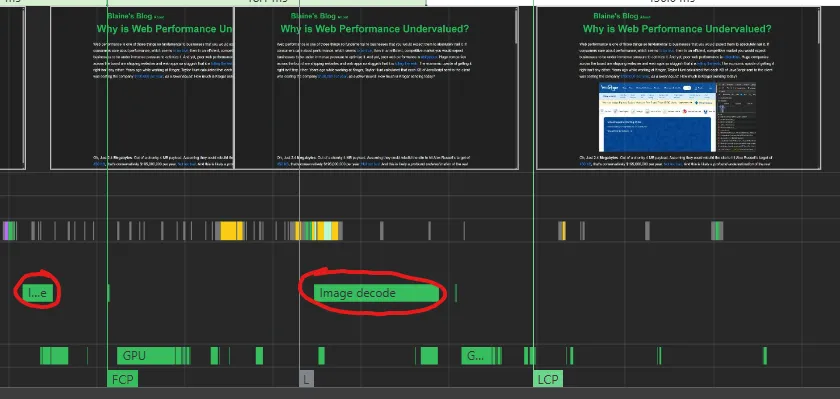Screen dimensions: 840x399
Task: Select the gray L load marker
Action: click(306, 379)
